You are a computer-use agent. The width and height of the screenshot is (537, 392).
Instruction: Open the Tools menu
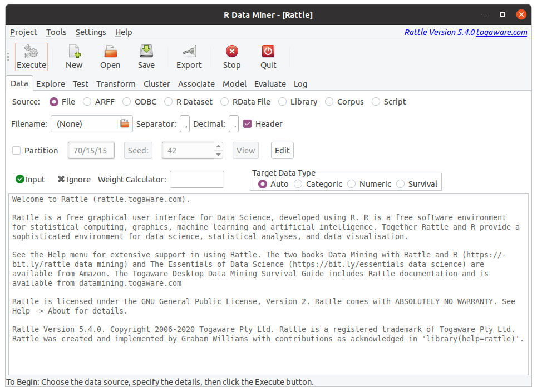56,32
